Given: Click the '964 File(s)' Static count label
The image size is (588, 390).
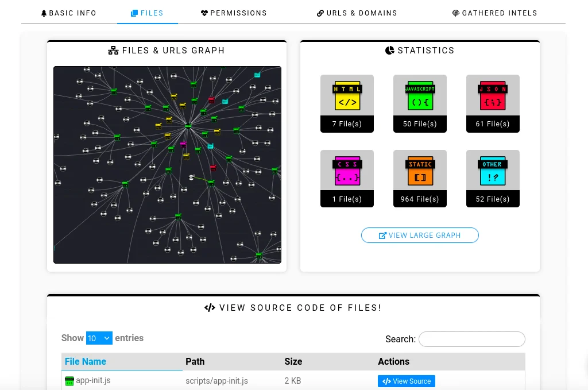Looking at the screenshot, I should [x=420, y=199].
